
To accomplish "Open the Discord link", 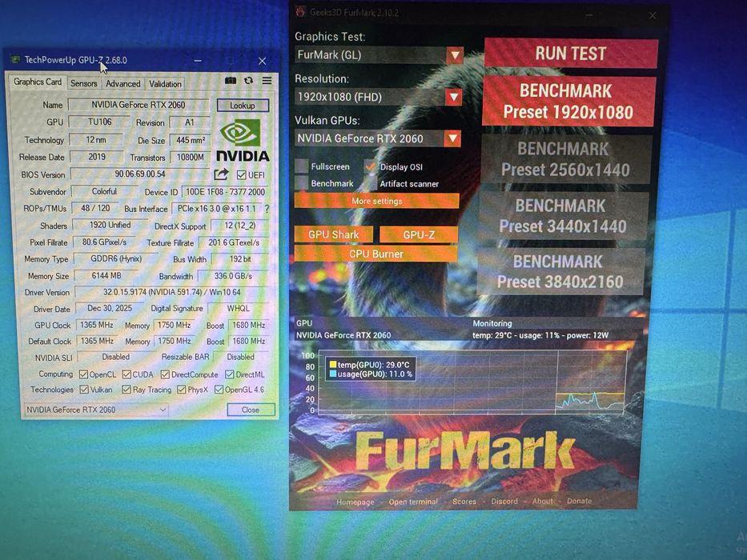I will coord(504,501).
